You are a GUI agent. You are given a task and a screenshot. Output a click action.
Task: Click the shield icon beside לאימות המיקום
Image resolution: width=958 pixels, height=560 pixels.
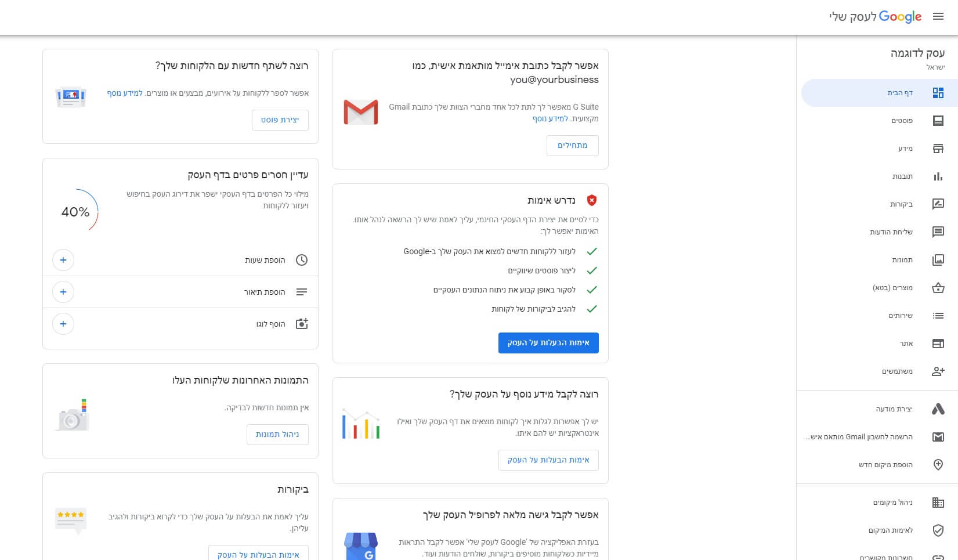(938, 530)
